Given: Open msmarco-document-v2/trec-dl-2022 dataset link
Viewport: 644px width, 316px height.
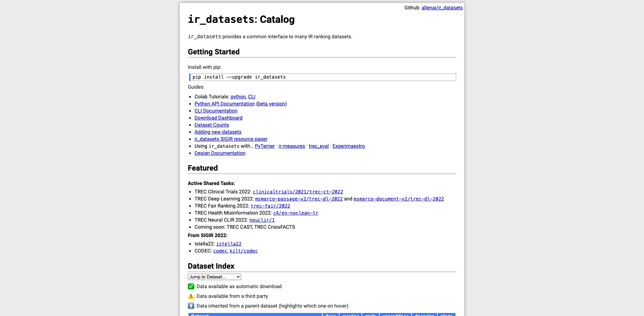Looking at the screenshot, I should (399, 199).
